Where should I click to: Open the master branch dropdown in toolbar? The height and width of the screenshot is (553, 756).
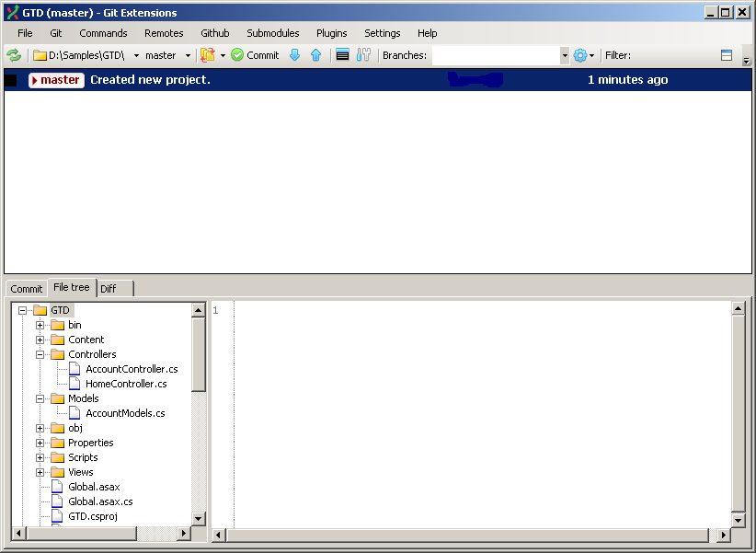pyautogui.click(x=167, y=55)
